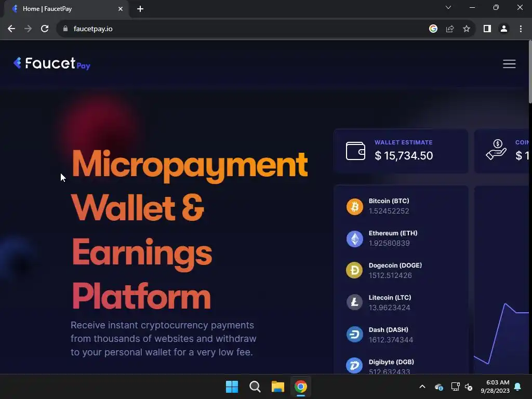Open Windows Start menu

click(232, 387)
